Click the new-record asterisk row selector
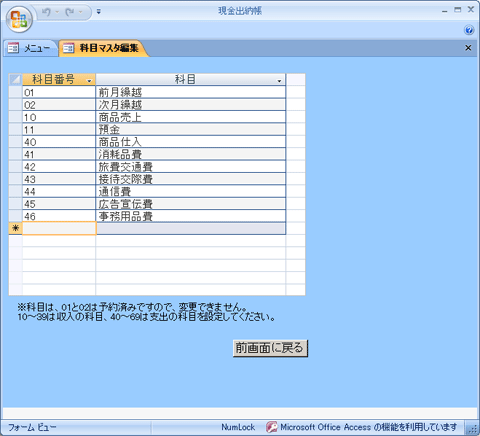 click(x=15, y=228)
